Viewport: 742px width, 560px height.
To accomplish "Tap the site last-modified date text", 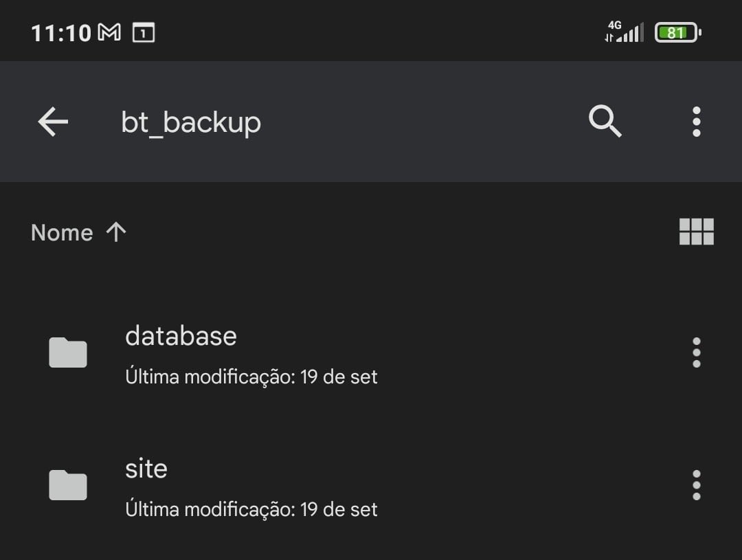I will (x=251, y=509).
